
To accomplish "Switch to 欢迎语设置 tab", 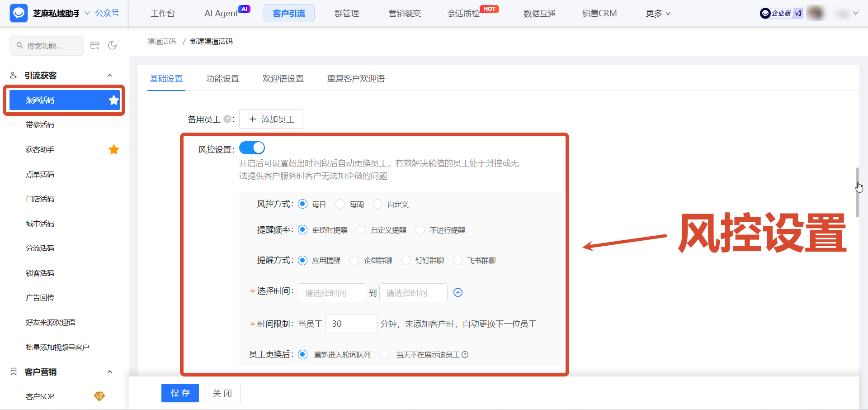I will coord(283,78).
